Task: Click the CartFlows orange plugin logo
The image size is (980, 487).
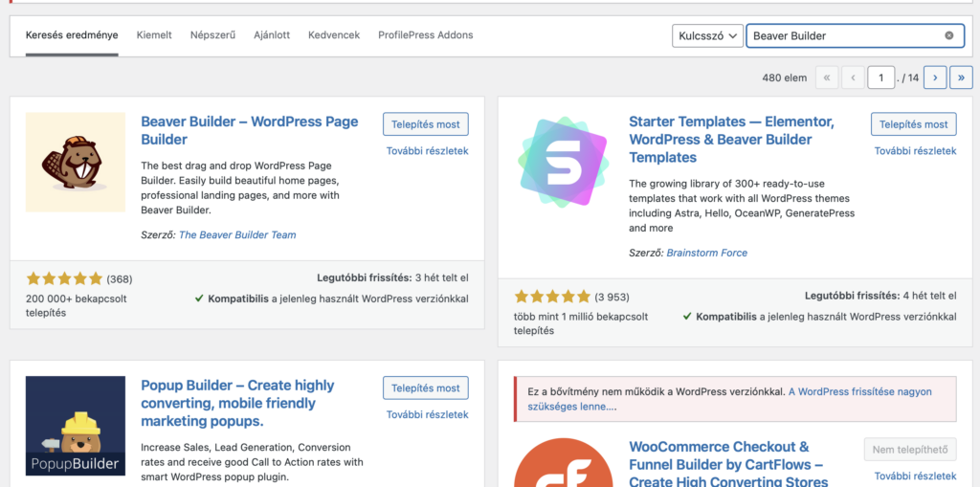Action: point(563,463)
